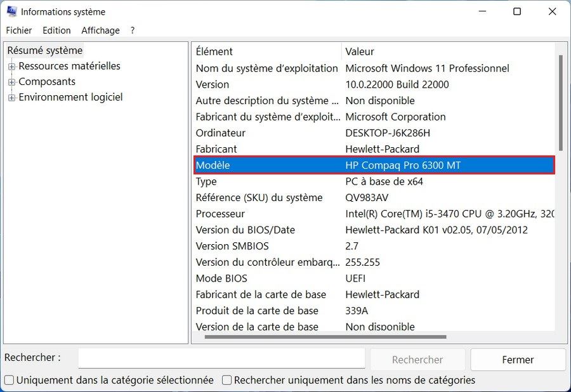
Task: Open the Affichage menu
Action: [100, 30]
